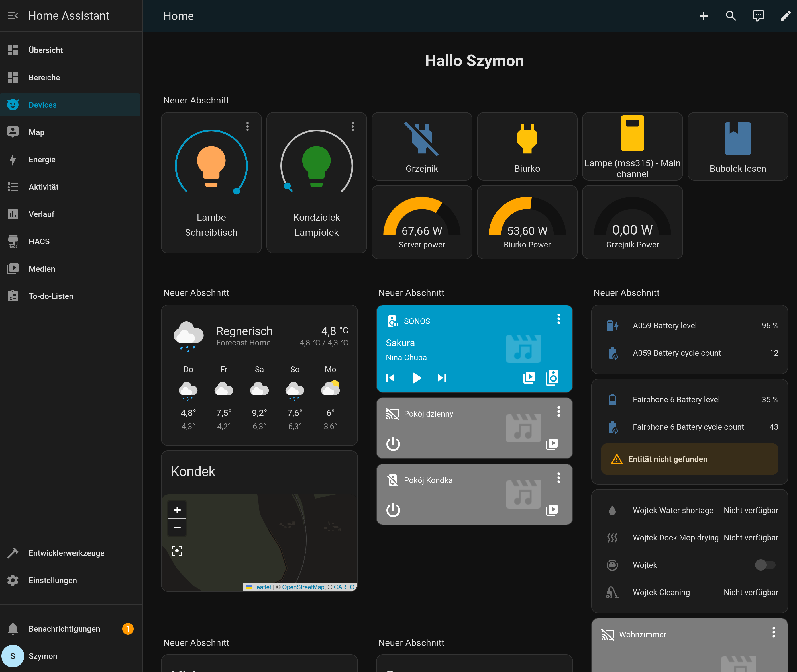Collapse the sidebar menu icon

click(x=13, y=16)
